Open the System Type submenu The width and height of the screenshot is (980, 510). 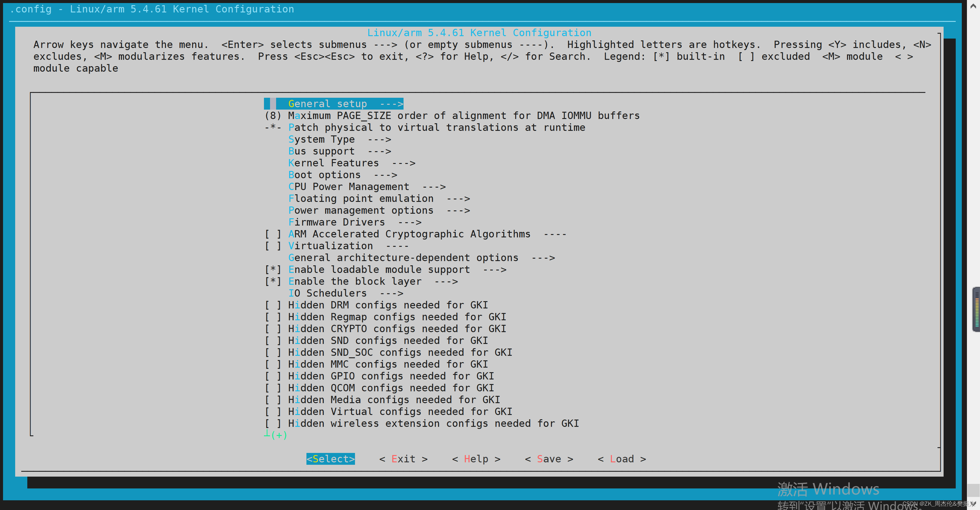click(x=340, y=139)
